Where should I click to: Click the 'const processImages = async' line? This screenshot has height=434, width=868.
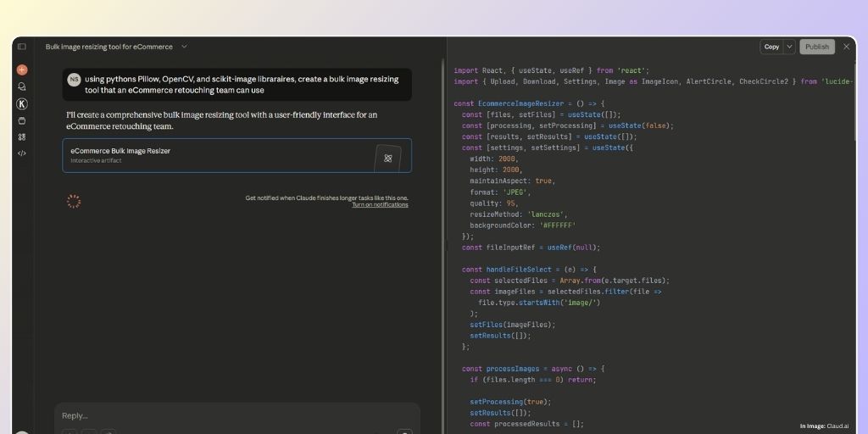tap(534, 369)
